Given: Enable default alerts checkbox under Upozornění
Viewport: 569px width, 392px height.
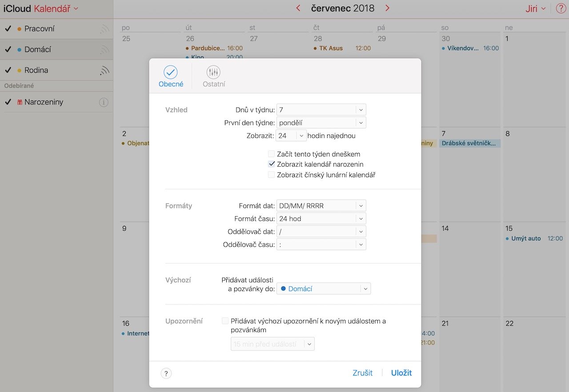Looking at the screenshot, I should [225, 321].
